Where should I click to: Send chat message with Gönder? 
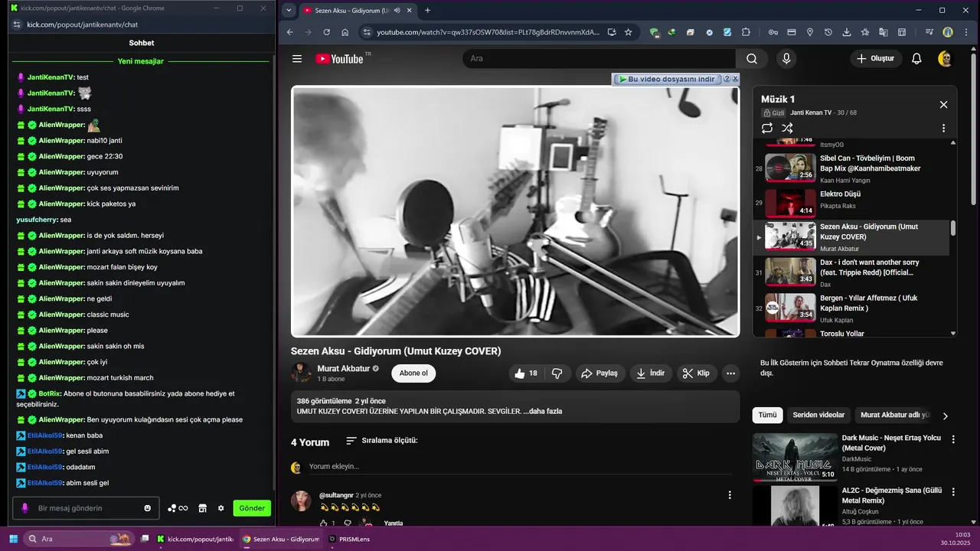[252, 508]
